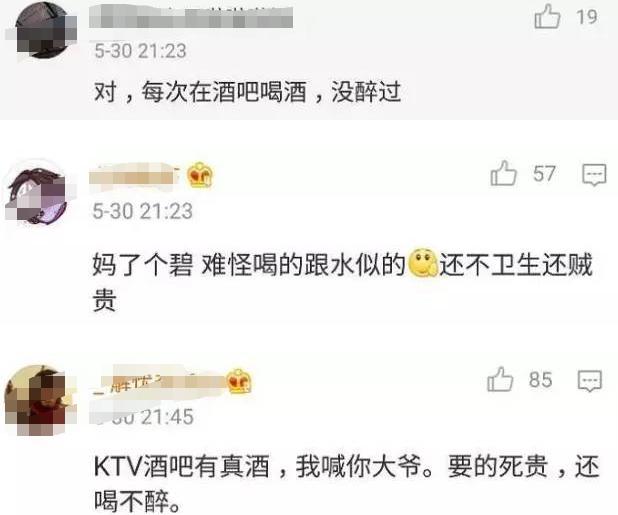Open reply bubble icon next to 57 likes
The width and height of the screenshot is (618, 515).
(x=594, y=175)
